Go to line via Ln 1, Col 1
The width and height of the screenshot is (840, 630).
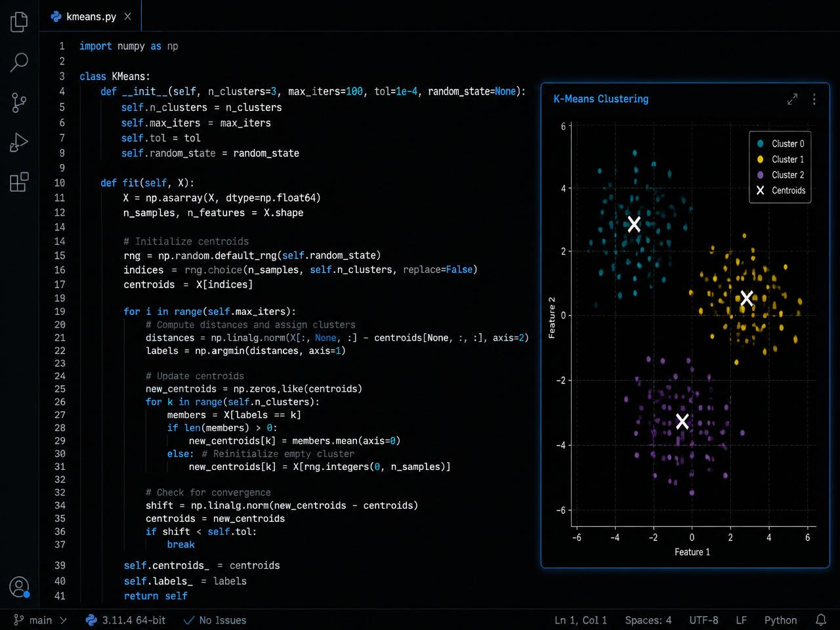coord(581,620)
